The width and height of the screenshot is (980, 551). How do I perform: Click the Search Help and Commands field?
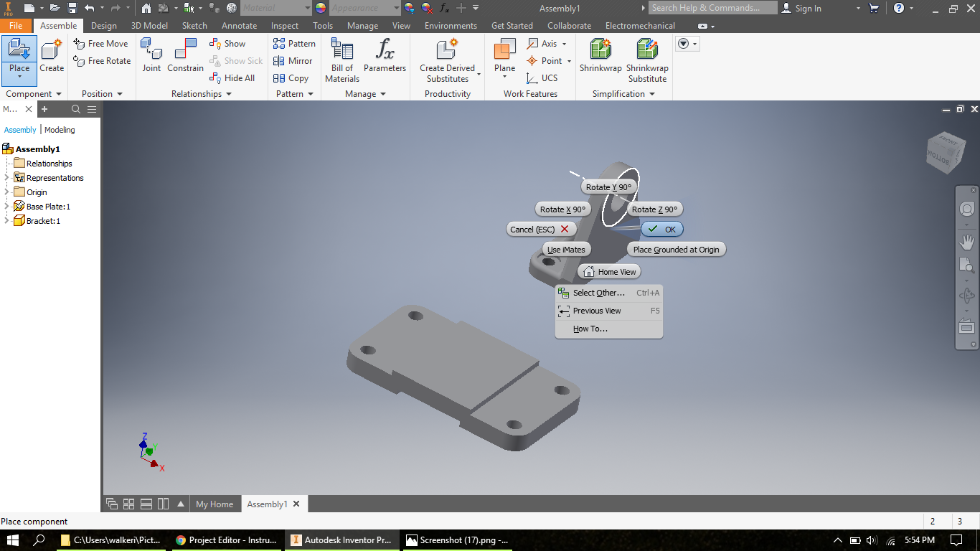[x=712, y=7]
